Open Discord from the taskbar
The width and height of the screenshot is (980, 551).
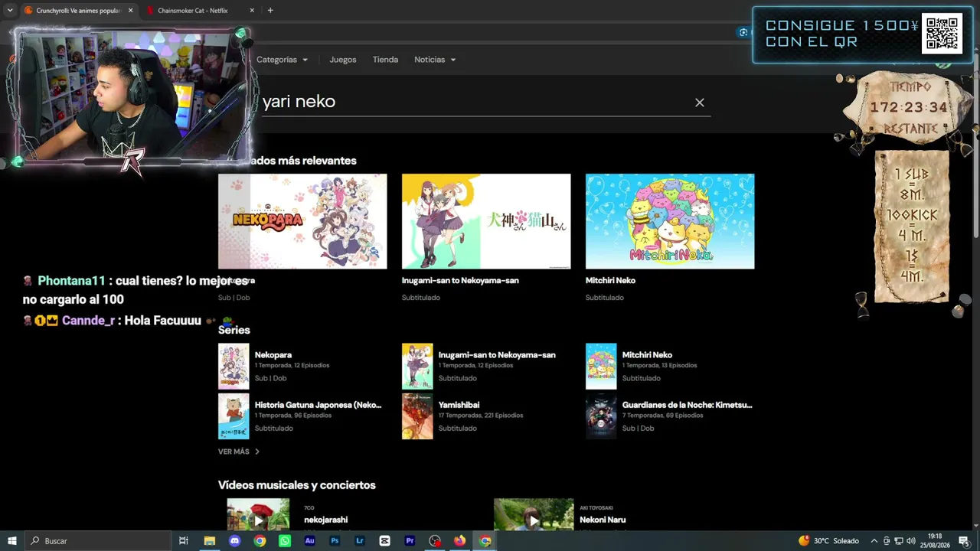(x=234, y=541)
